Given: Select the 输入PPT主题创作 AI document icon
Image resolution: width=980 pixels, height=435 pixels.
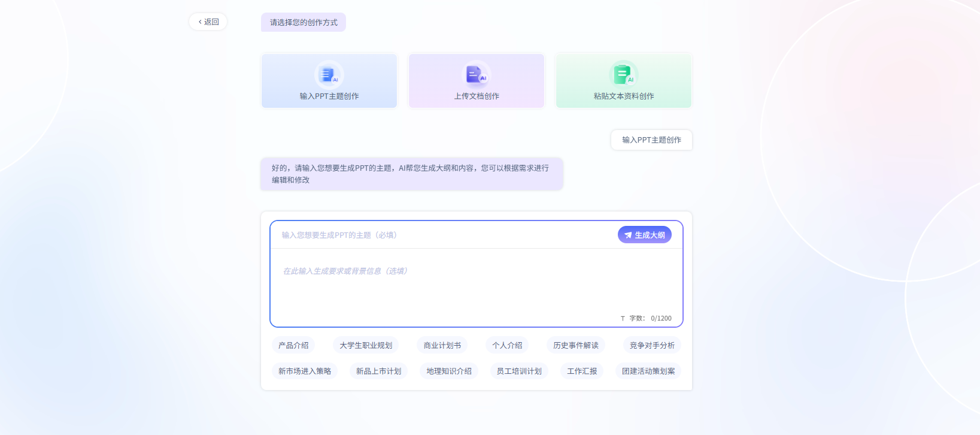Looking at the screenshot, I should tap(329, 75).
